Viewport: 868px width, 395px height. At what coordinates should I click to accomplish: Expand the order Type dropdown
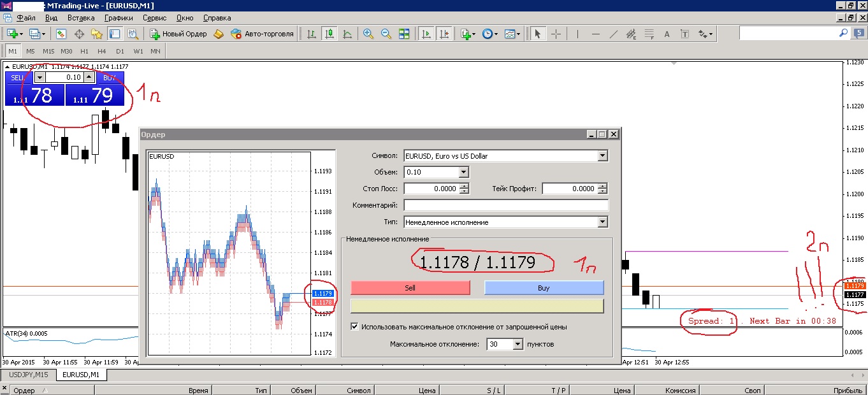click(x=602, y=222)
